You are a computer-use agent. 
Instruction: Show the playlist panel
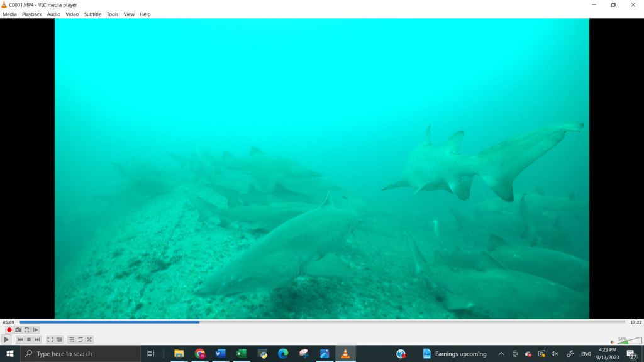coord(72,339)
